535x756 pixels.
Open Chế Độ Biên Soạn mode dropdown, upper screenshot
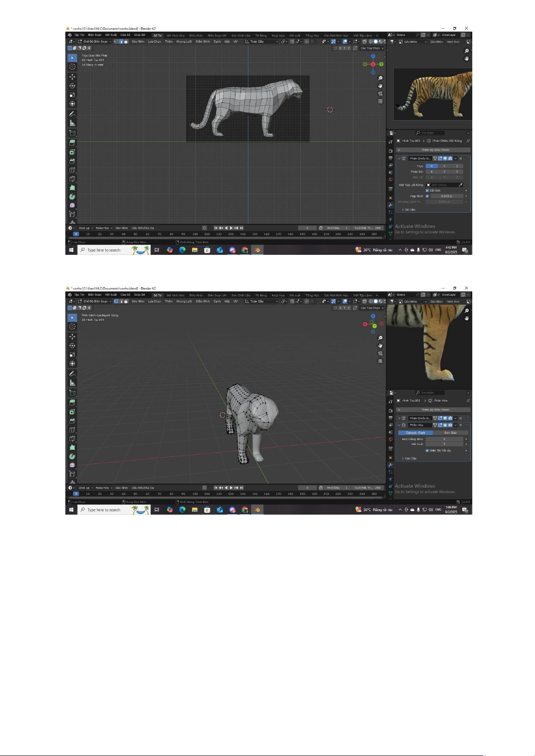(95, 42)
